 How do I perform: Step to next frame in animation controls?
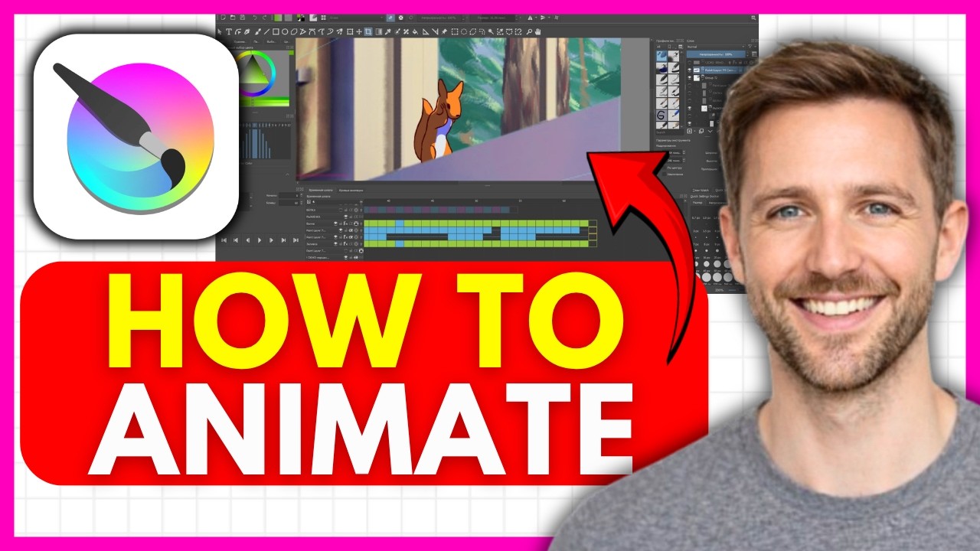tap(271, 240)
